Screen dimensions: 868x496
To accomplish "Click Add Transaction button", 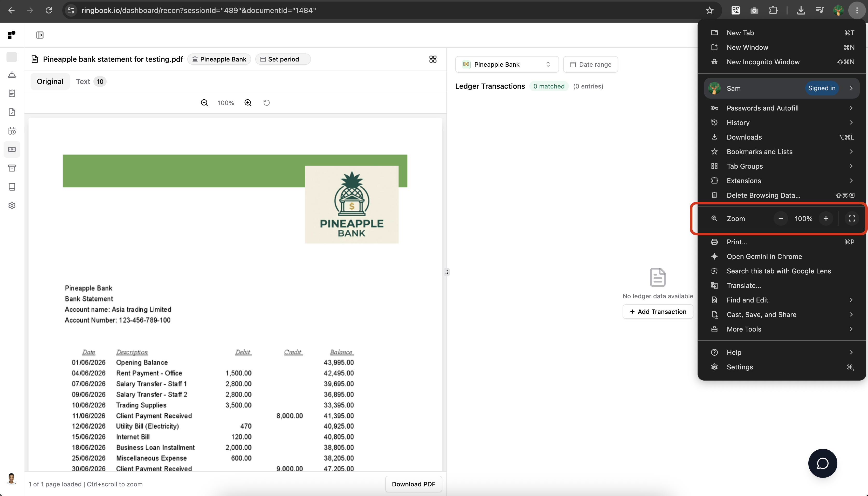I will point(657,312).
